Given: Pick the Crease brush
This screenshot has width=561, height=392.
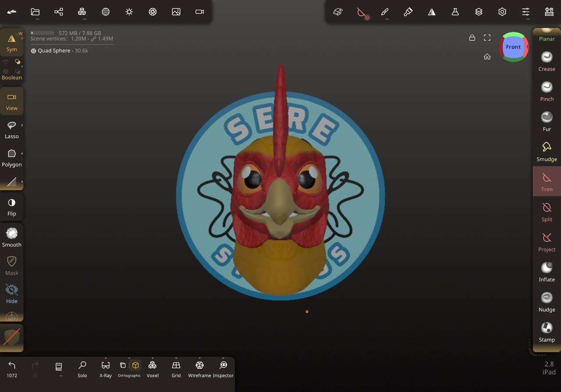Looking at the screenshot, I should tap(547, 61).
